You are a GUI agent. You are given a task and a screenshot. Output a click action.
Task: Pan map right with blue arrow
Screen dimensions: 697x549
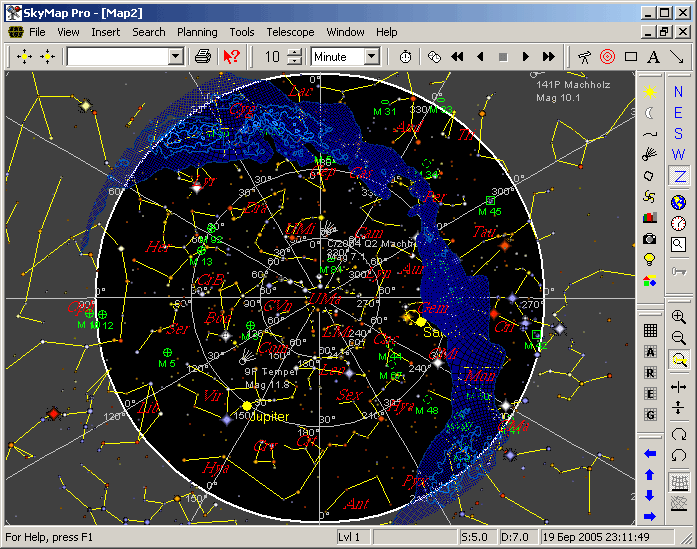point(650,517)
